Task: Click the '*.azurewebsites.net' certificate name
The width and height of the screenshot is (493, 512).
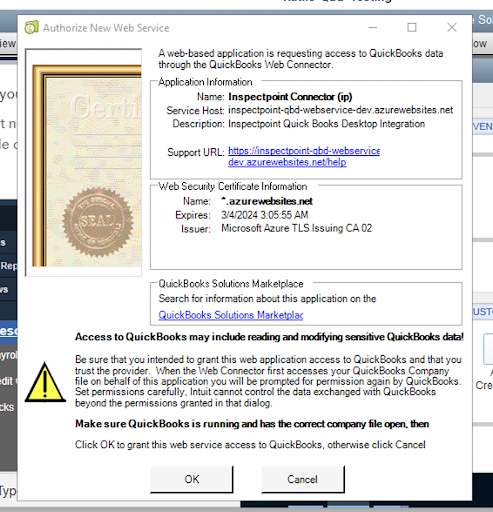Action: click(x=267, y=201)
